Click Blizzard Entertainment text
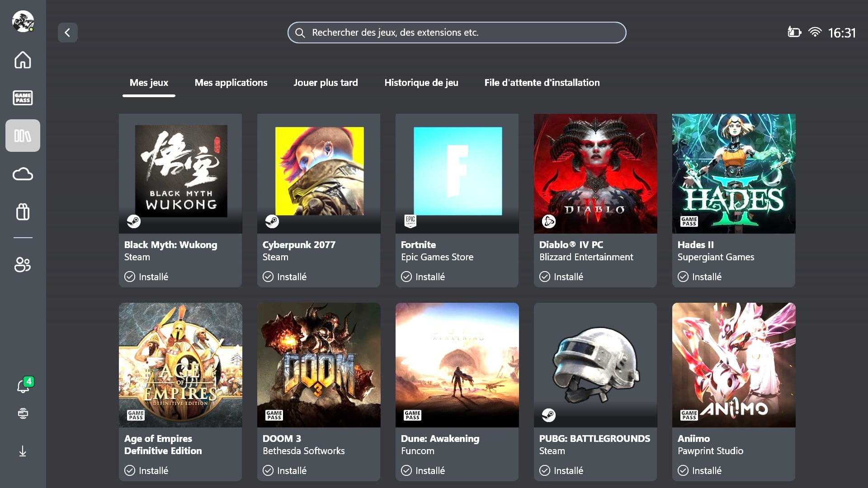 point(586,257)
